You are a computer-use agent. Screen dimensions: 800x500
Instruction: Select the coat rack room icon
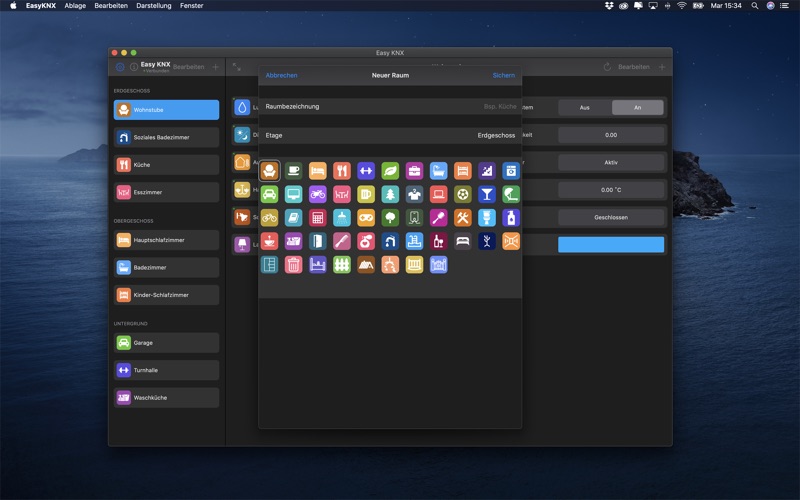click(487, 241)
